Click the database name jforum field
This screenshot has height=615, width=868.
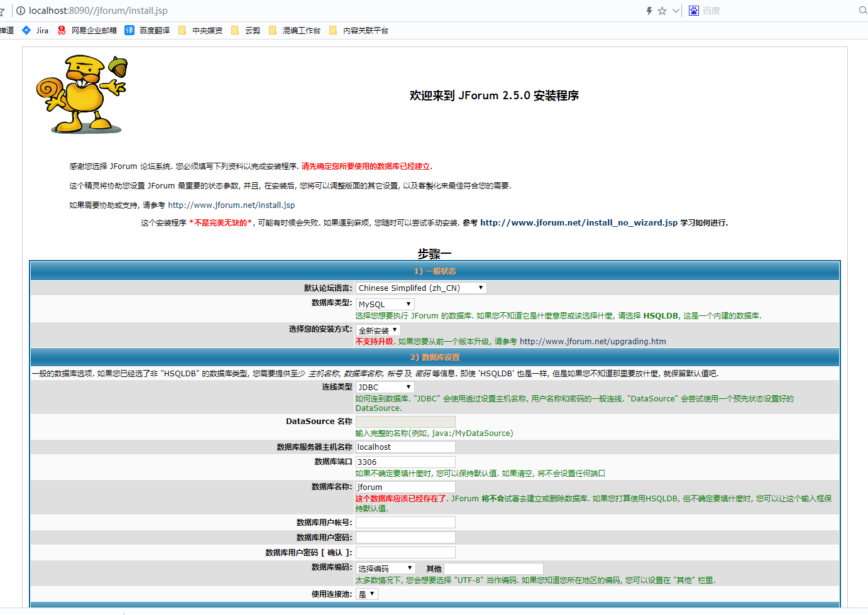[x=405, y=487]
